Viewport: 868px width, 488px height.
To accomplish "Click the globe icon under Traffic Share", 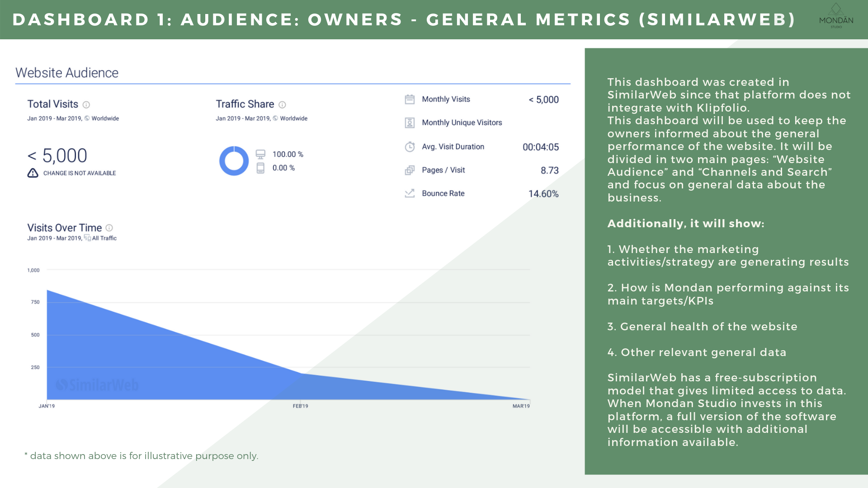I will point(275,118).
